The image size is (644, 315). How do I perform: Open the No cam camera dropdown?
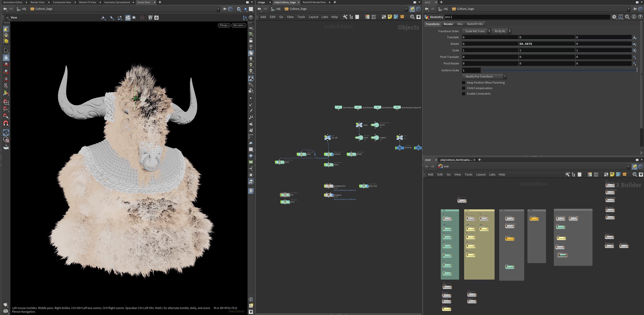click(238, 25)
